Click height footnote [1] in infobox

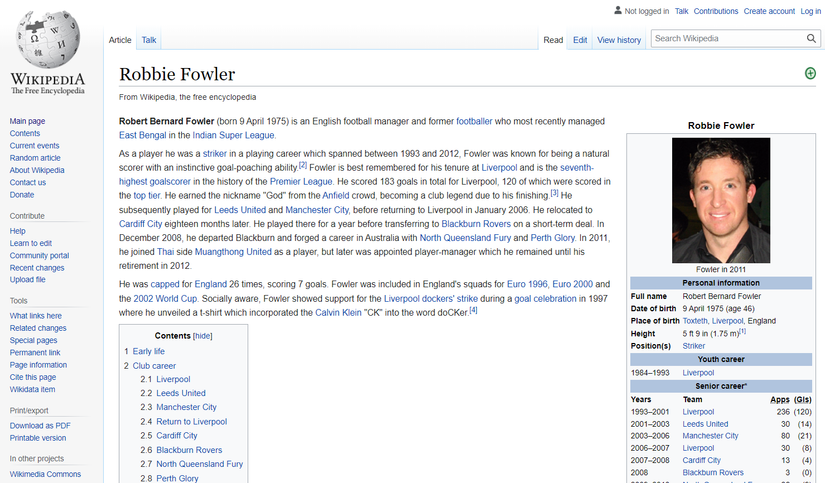742,331
